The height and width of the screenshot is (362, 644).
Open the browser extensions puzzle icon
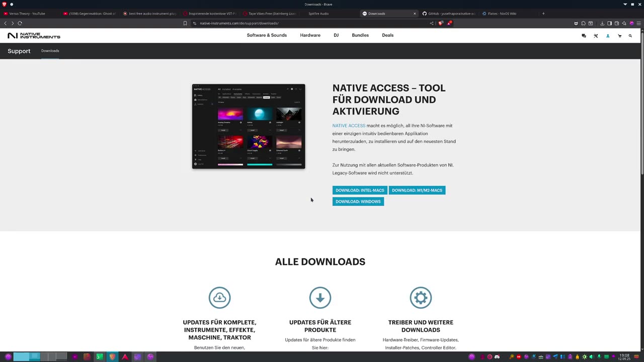pos(583,23)
